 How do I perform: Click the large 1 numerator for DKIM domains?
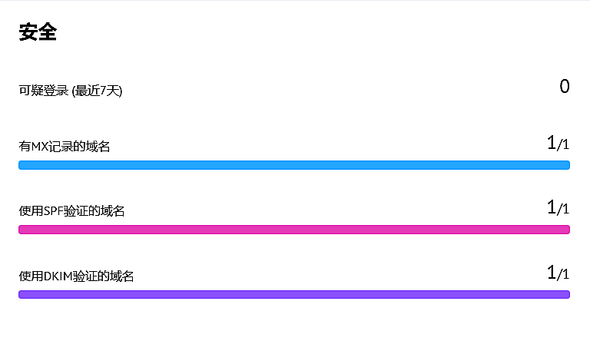tap(551, 273)
